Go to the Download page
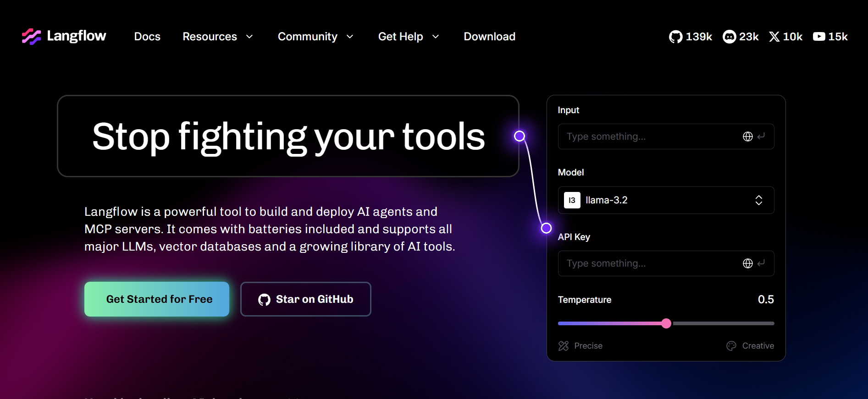 point(490,37)
